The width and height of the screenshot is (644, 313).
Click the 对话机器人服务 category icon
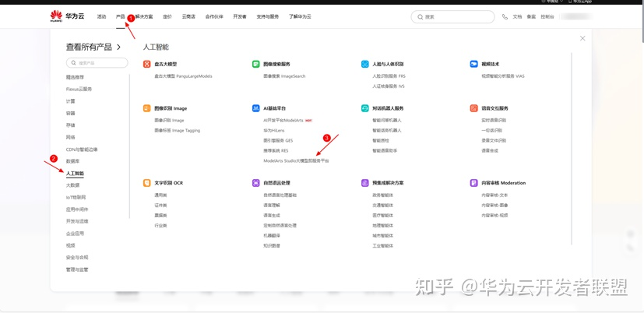[x=365, y=108]
